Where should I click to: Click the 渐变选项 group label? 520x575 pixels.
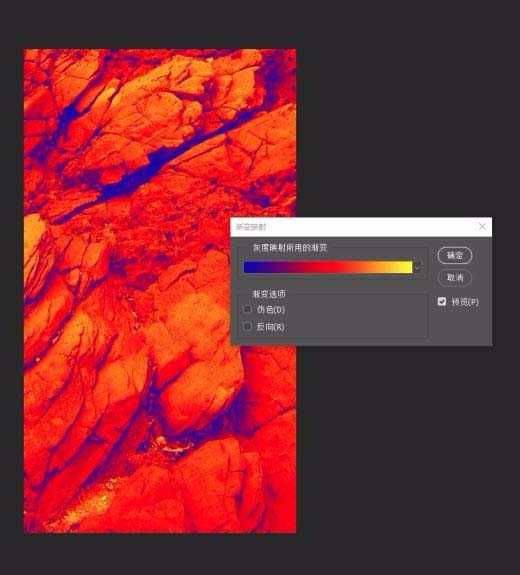269,294
